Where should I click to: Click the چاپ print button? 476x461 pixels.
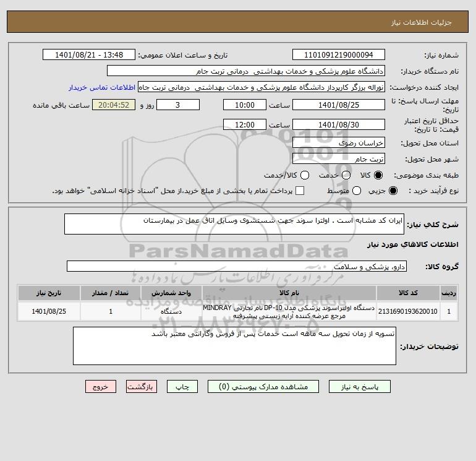click(x=182, y=387)
